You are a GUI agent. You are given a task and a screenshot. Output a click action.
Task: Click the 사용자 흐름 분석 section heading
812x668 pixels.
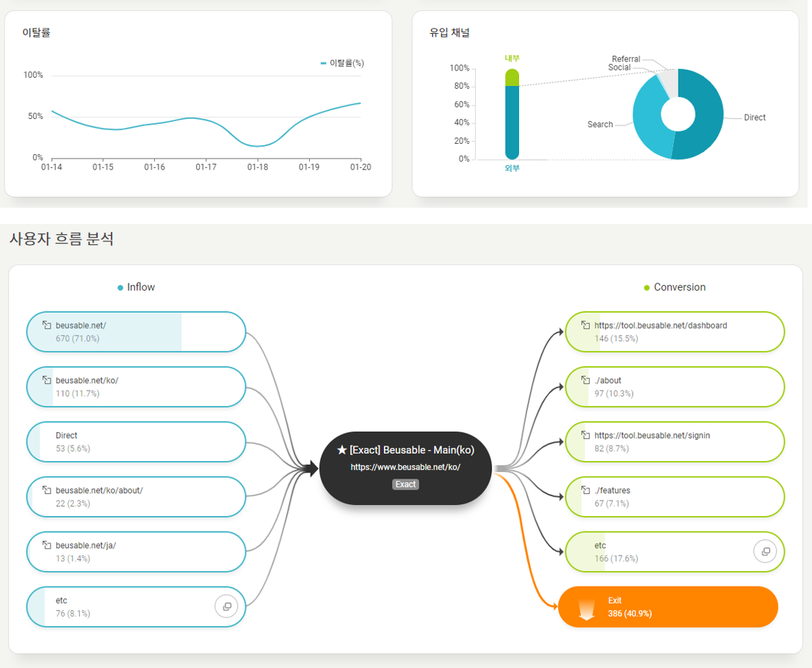[x=62, y=239]
